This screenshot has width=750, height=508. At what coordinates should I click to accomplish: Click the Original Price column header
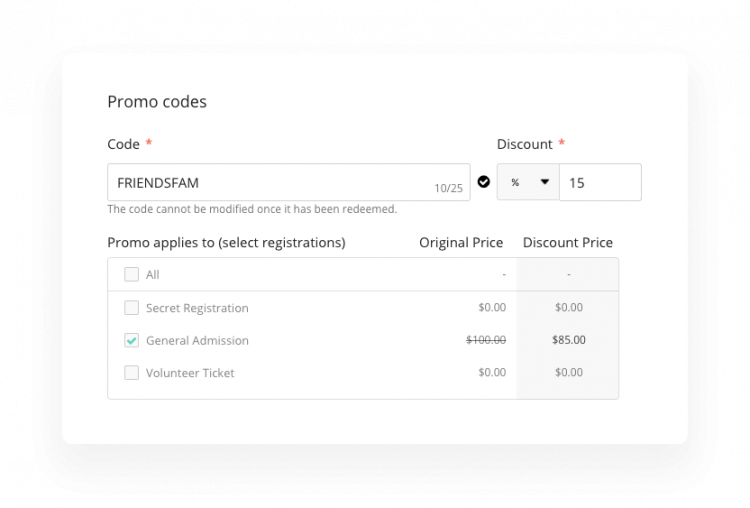tap(461, 243)
